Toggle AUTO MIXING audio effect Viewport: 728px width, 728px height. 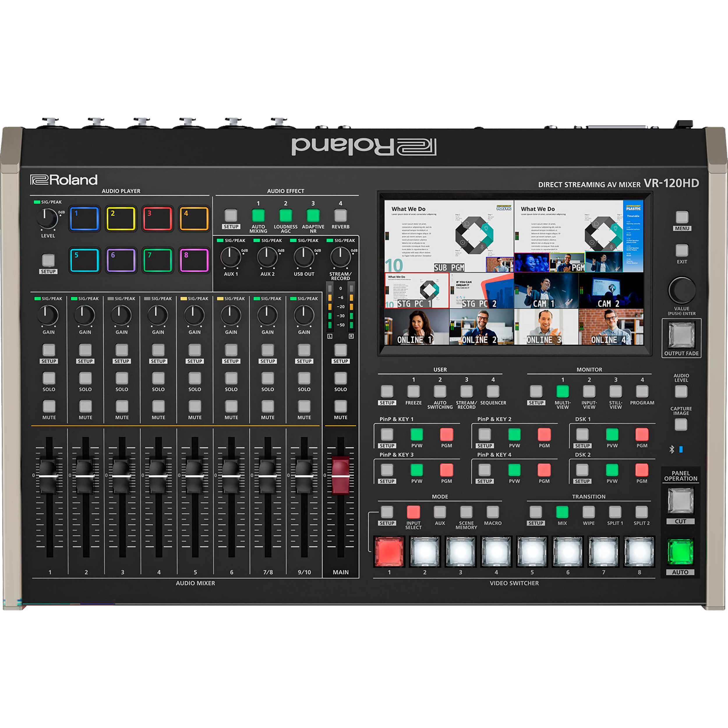258,215
